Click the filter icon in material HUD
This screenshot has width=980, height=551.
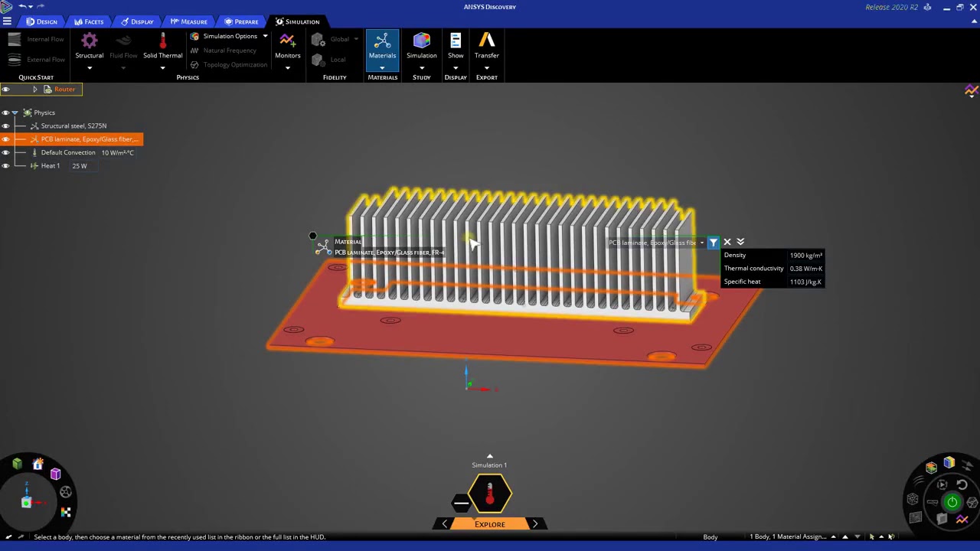coord(713,243)
